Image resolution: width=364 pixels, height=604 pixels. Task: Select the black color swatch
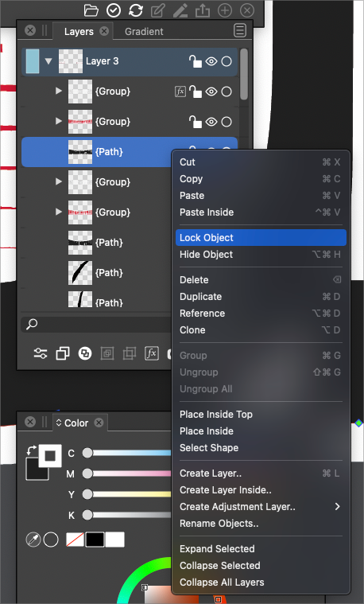[x=95, y=540]
